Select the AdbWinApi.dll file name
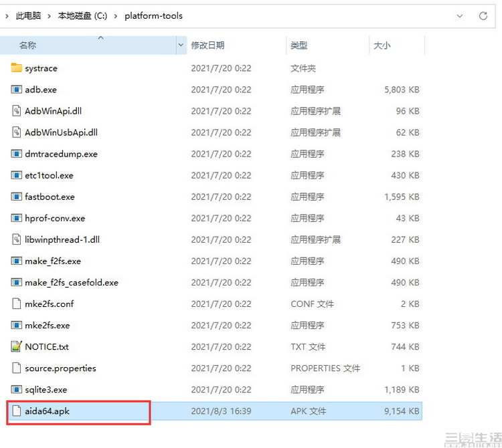 [54, 111]
